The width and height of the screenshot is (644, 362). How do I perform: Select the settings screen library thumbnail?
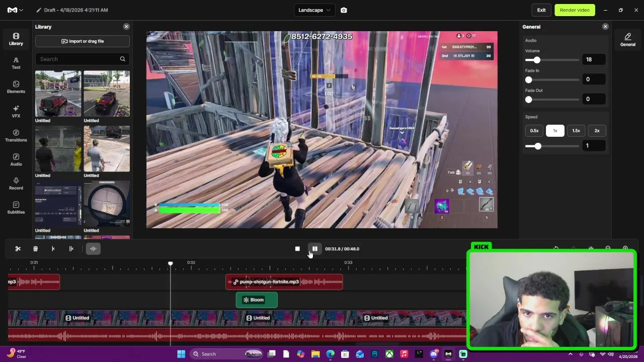point(58,204)
